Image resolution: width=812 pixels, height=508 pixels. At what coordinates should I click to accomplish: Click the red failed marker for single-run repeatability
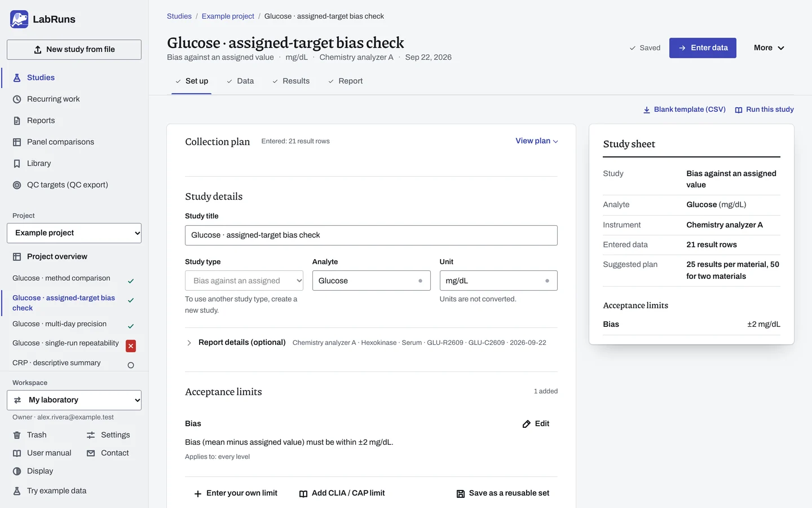pos(131,346)
